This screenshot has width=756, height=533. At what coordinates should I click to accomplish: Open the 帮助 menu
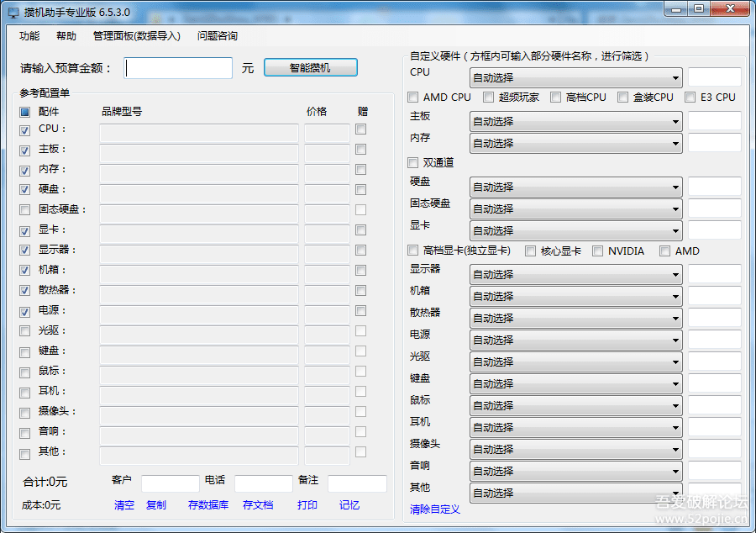[66, 36]
